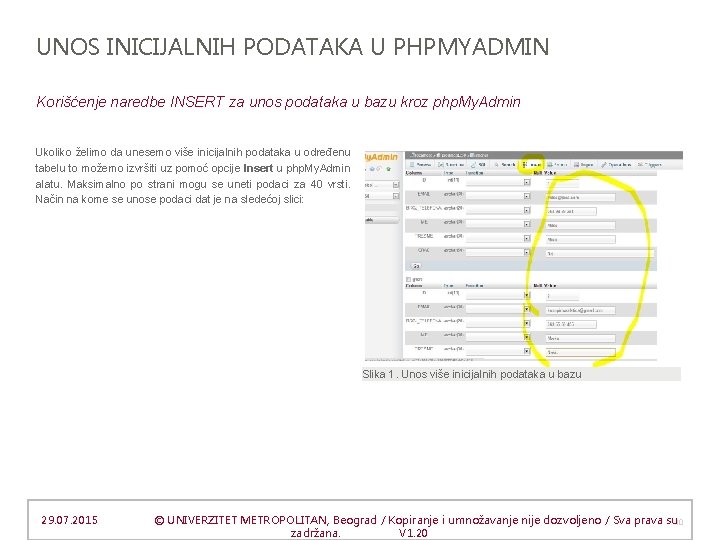
Task: Click first record's BROJ_TELEFONA value field
Action: pyautogui.click(x=571, y=211)
